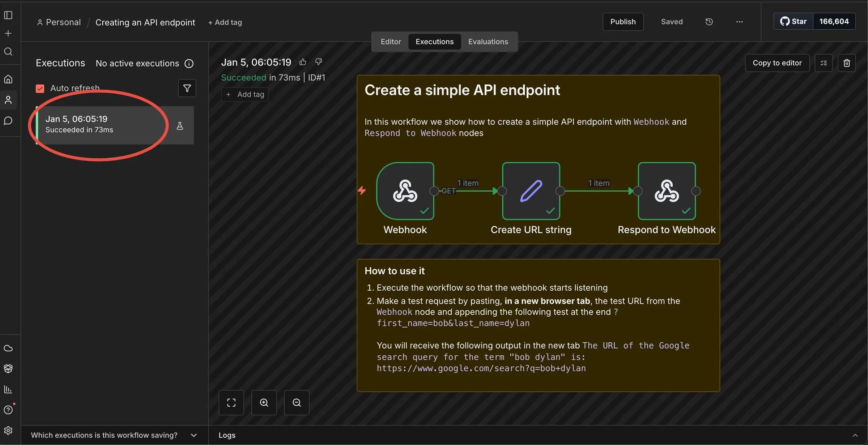Expand the Logs panel chevron
Viewport: 868px width, 445px height.
[x=855, y=435]
